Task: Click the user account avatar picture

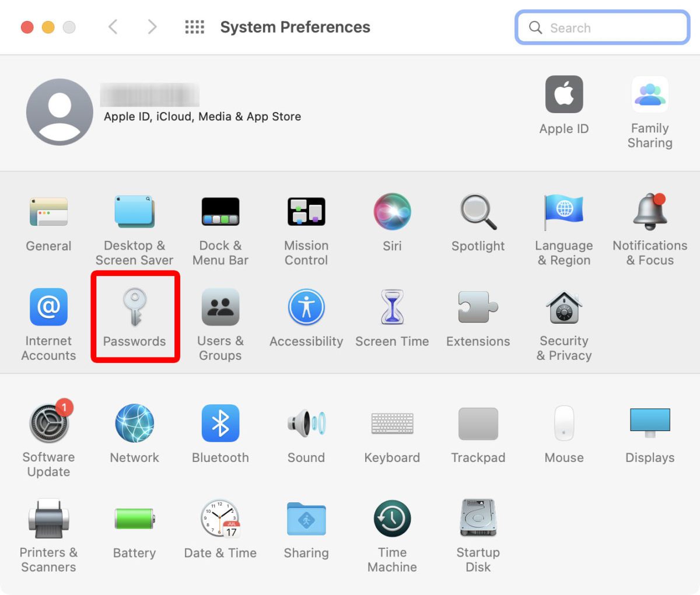Action: [60, 112]
